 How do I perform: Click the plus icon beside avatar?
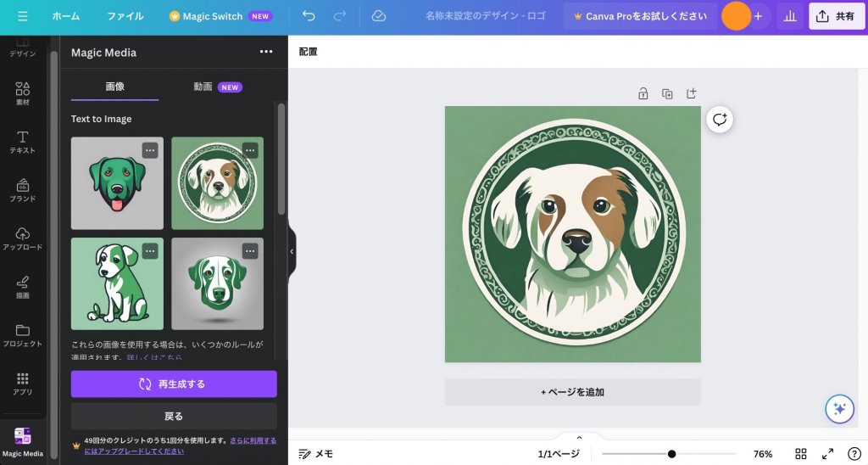[x=759, y=16]
